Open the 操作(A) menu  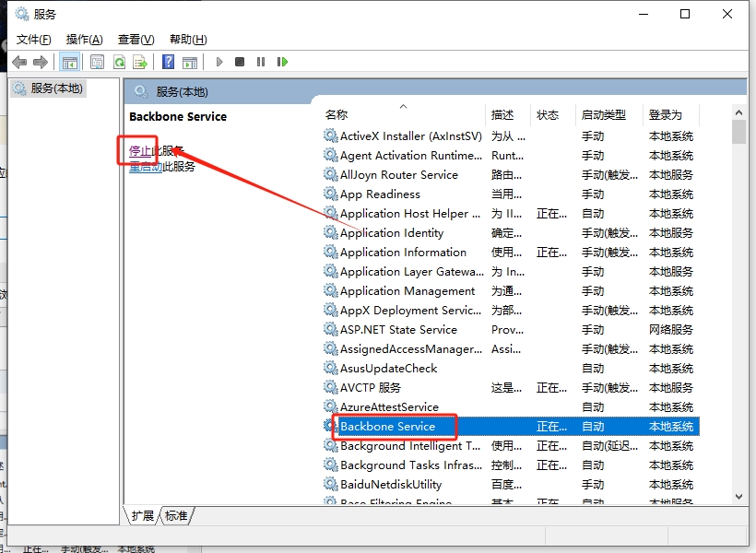(x=85, y=39)
